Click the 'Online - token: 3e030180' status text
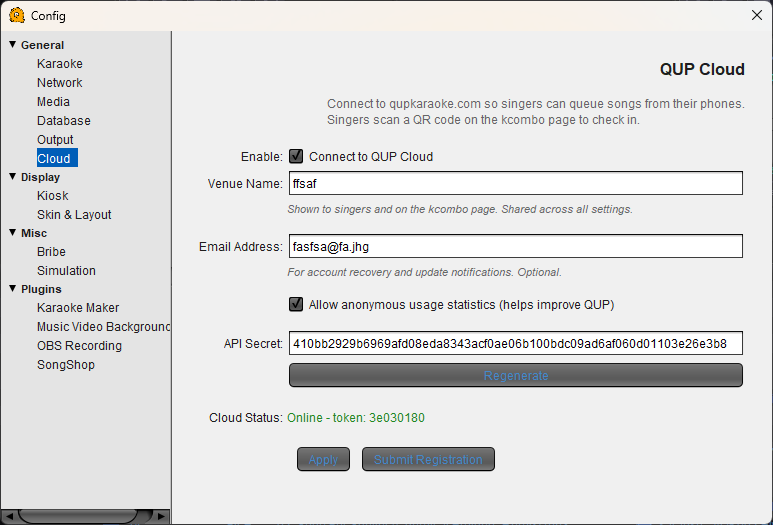Viewport: 773px width, 525px height. (x=355, y=418)
